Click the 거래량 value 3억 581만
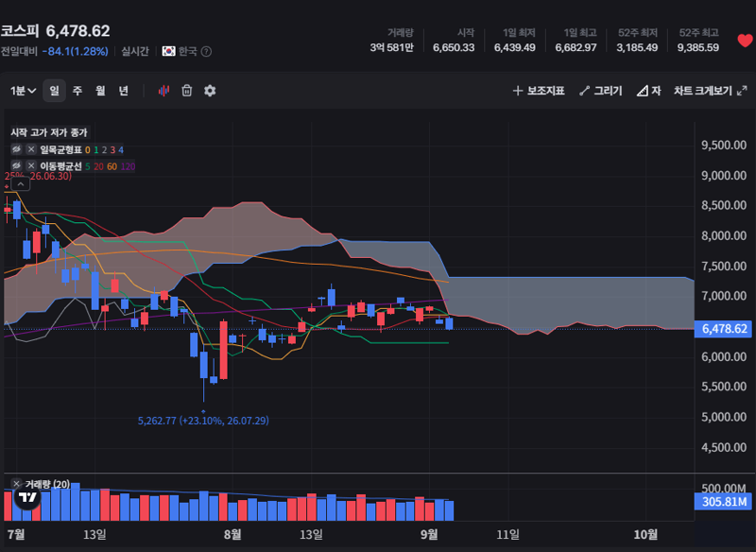This screenshot has height=552, width=756. (x=391, y=47)
